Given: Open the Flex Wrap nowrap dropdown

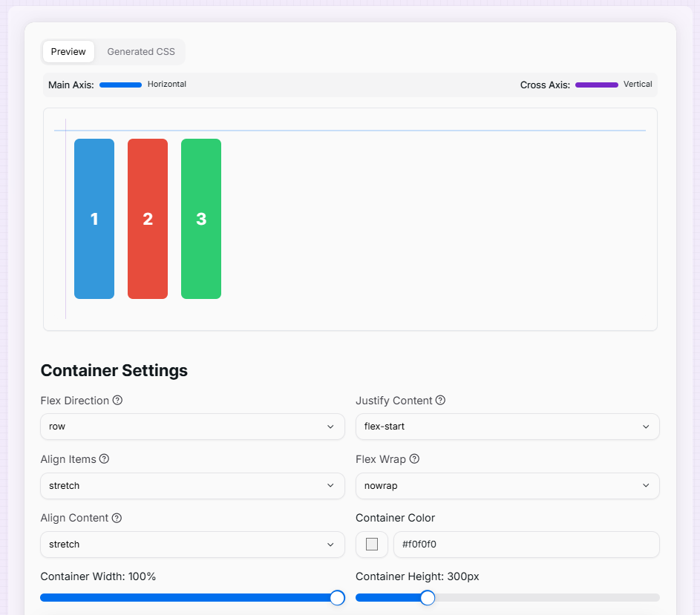Looking at the screenshot, I should (507, 486).
